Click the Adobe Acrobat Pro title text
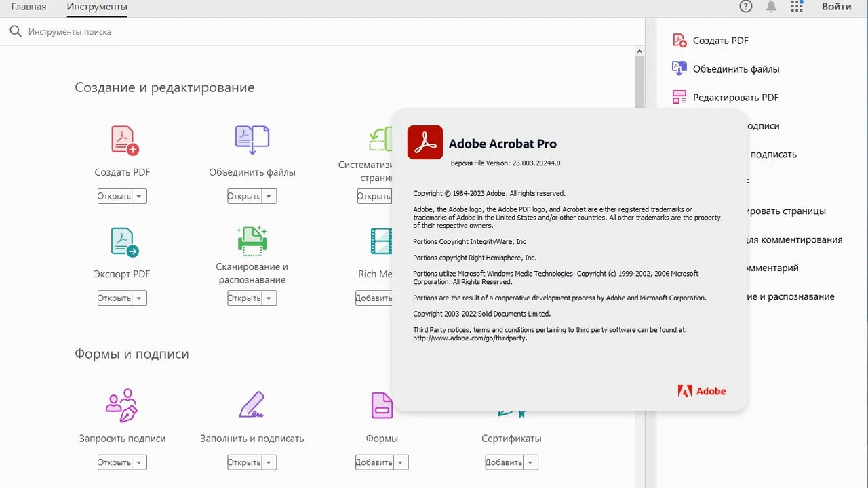Viewport: 868px width, 488px height. (502, 144)
